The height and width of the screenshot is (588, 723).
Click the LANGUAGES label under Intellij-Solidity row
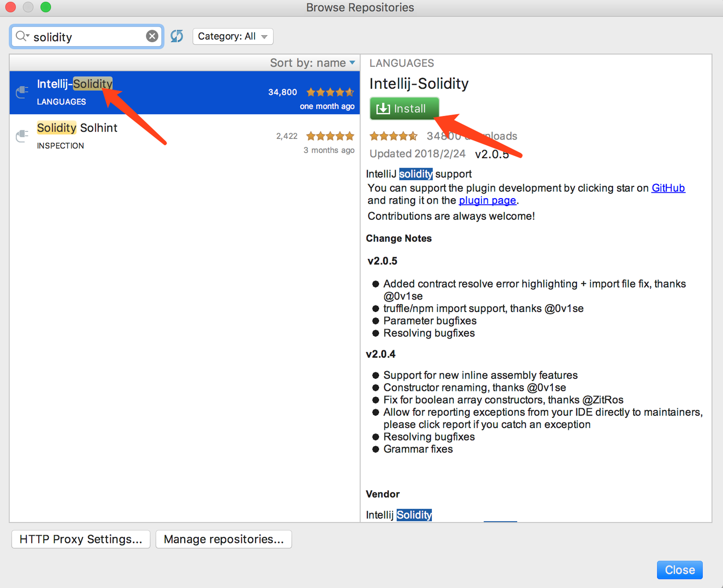point(61,102)
